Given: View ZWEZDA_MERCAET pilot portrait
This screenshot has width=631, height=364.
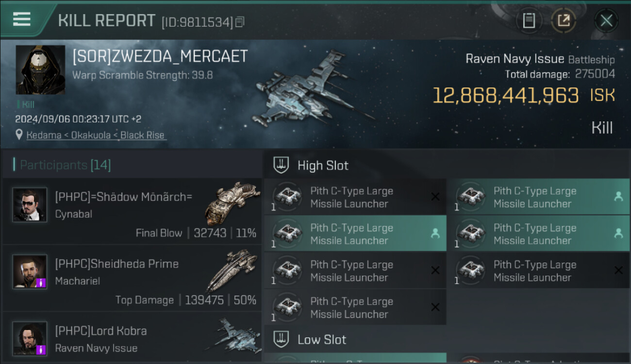Looking at the screenshot, I should pyautogui.click(x=40, y=70).
